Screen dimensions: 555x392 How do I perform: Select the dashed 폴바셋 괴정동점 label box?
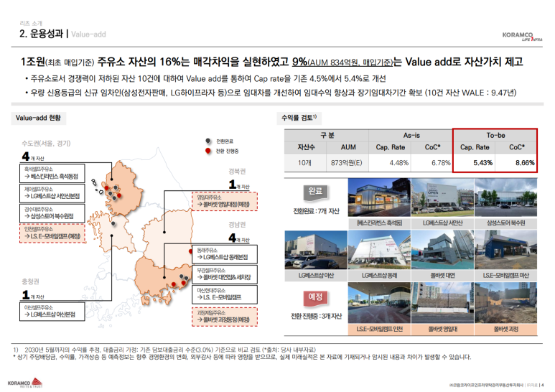tap(225, 317)
